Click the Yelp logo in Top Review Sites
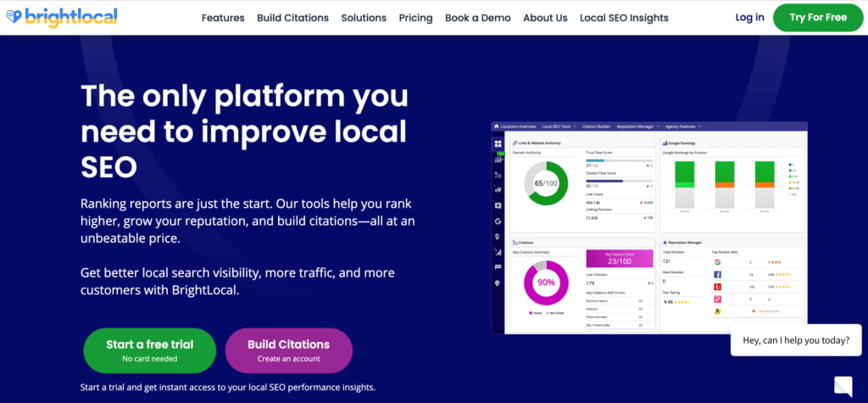Image resolution: width=868 pixels, height=403 pixels. [x=717, y=287]
